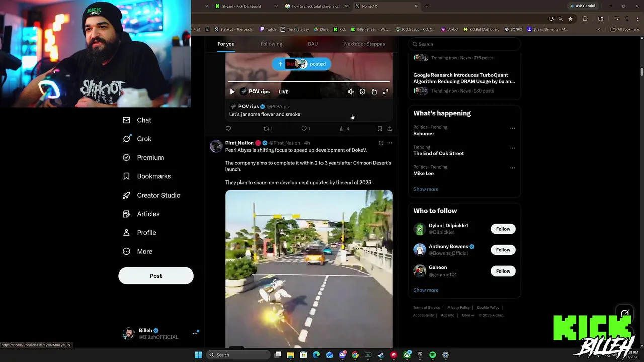Like the POV rips post
This screenshot has height=362, width=644.
[x=305, y=129]
